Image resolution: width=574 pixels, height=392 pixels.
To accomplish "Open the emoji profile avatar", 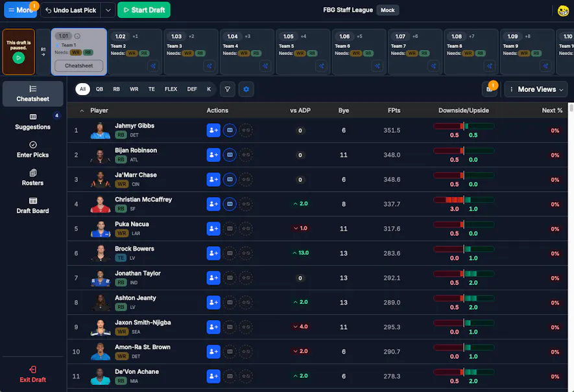I will coord(563,10).
